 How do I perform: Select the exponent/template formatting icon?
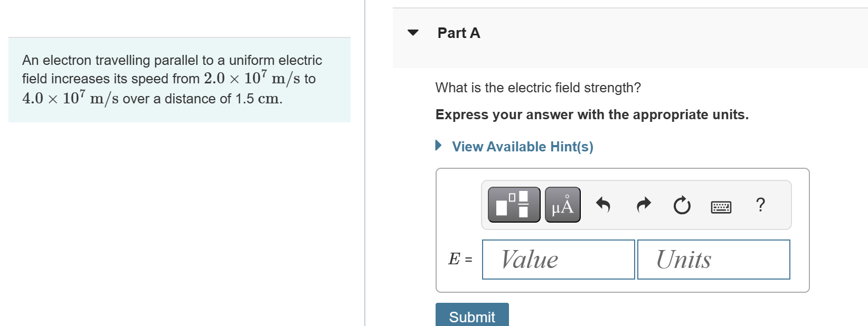(513, 205)
